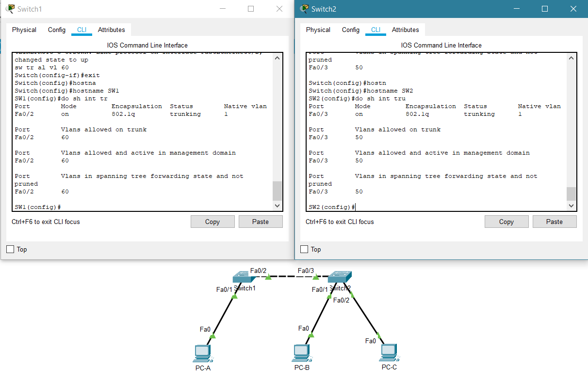Viewport: 588px width, 383px height.
Task: Select the Switch1 device icon in topology
Action: (243, 277)
